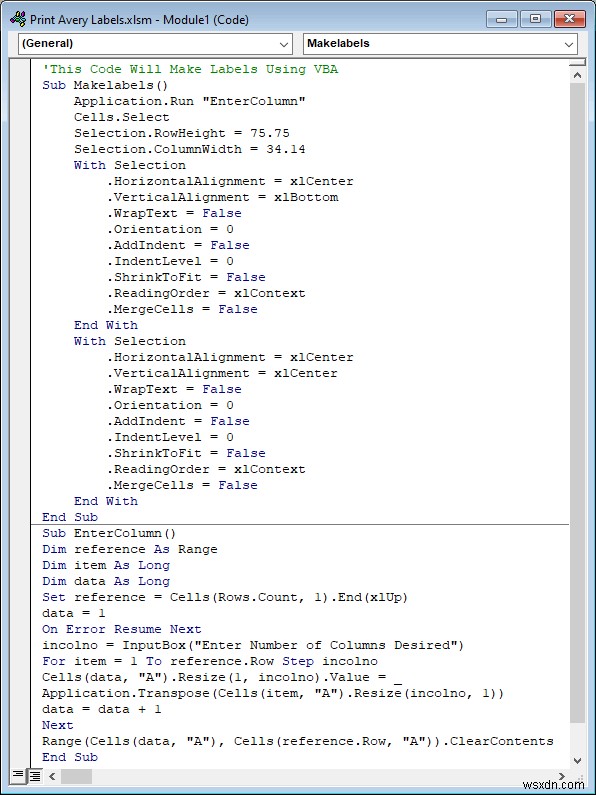Click the Dim data As Long line
The width and height of the screenshot is (596, 795).
tap(106, 581)
